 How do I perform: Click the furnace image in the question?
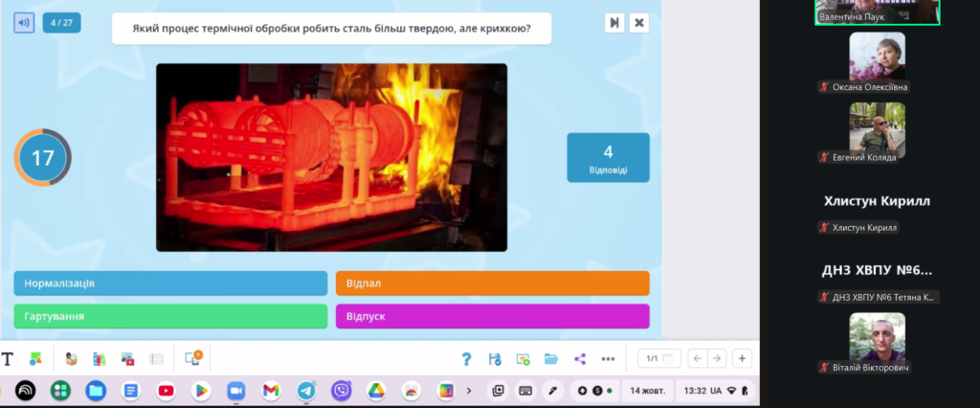tap(331, 157)
